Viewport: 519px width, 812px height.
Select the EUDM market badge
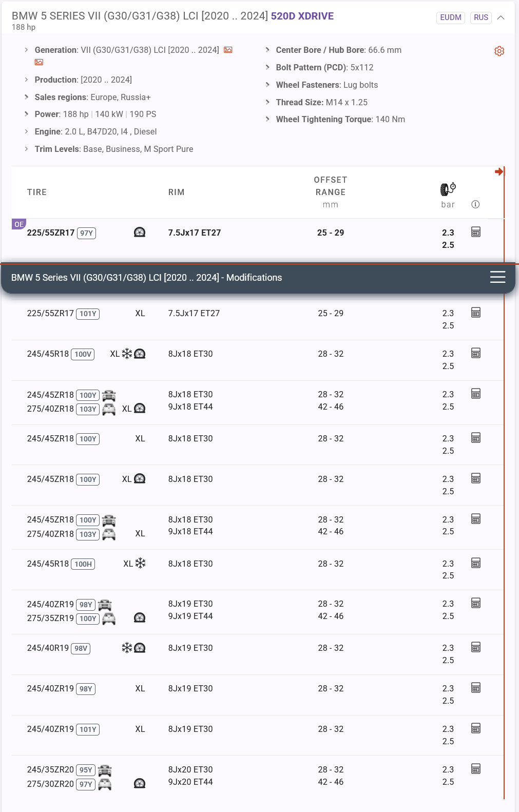tap(451, 17)
